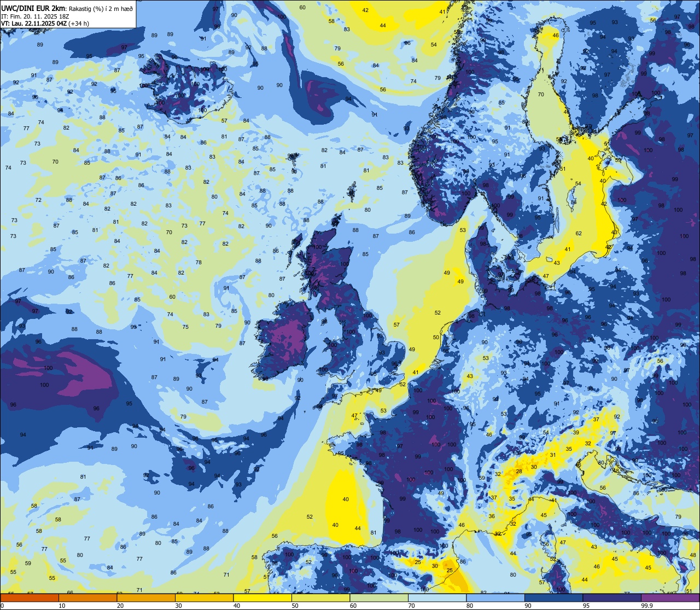Click the 'IT: Fim. 20. 11. 2025 18Z' line
Viewport: 700px width, 610px height.
tap(35, 16)
